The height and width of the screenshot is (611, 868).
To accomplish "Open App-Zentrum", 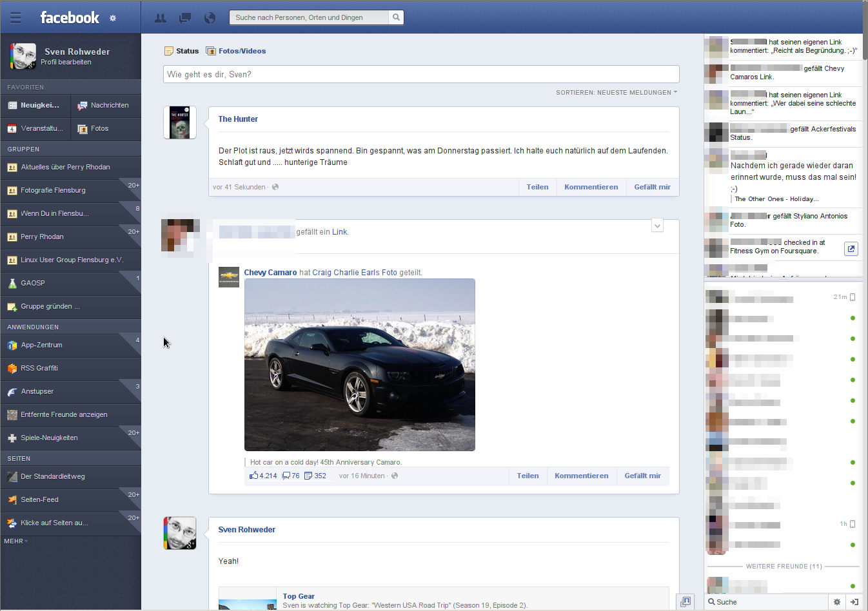I will 71,345.
